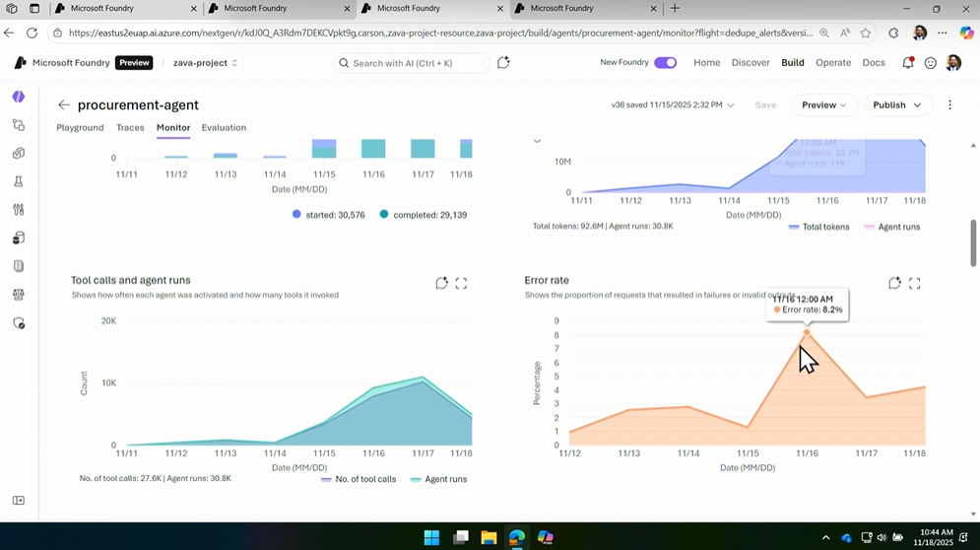This screenshot has width=980, height=550.
Task: Click the expand sidebar icon at bottom left
Action: pos(19,501)
